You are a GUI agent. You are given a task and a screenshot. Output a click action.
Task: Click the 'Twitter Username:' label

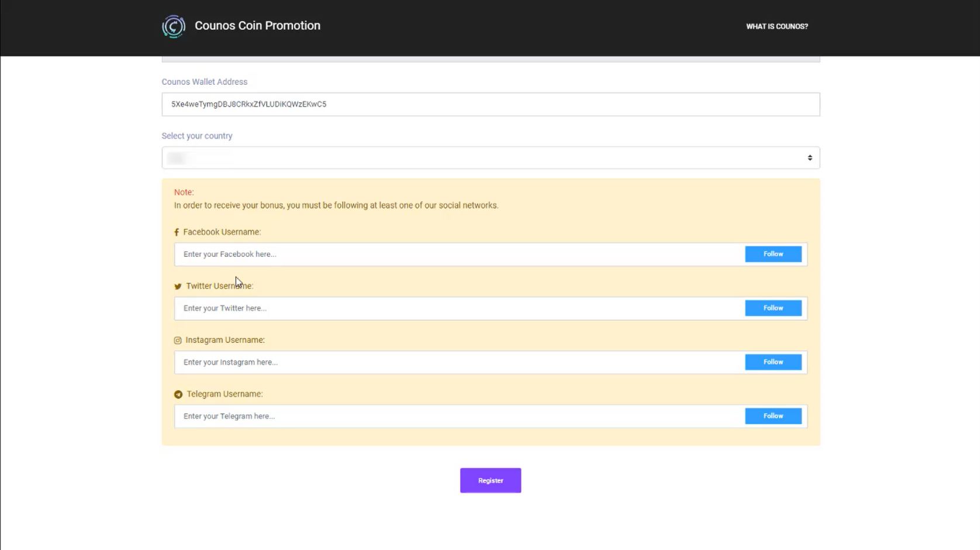pos(220,286)
